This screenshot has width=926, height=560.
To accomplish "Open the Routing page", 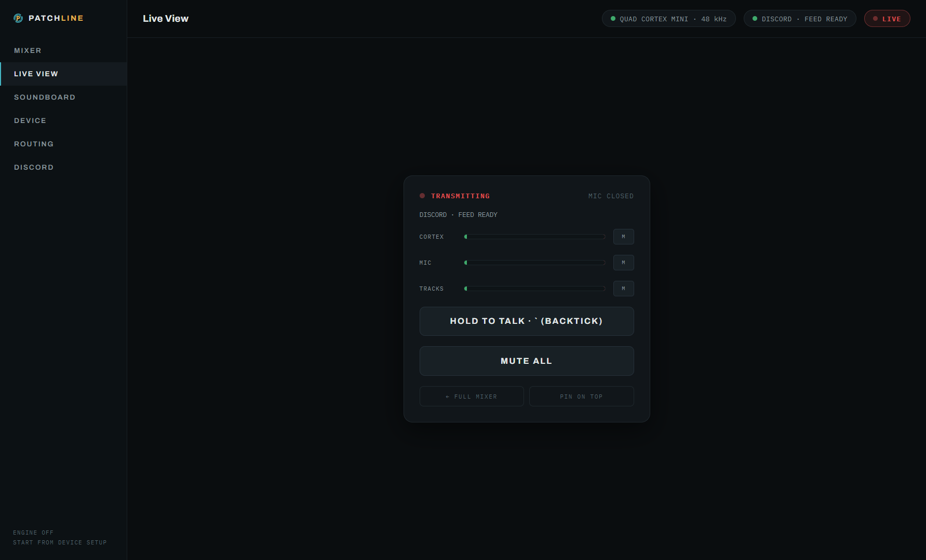I will tap(63, 144).
